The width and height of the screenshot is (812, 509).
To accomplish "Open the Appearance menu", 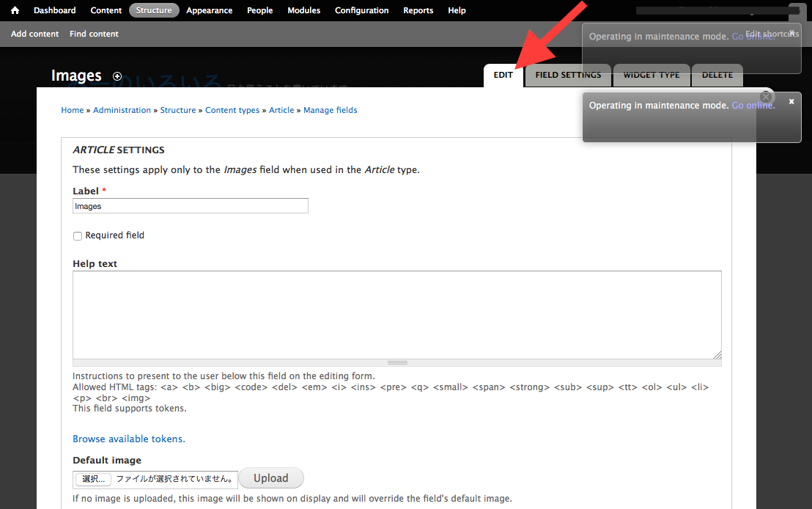I will click(209, 10).
